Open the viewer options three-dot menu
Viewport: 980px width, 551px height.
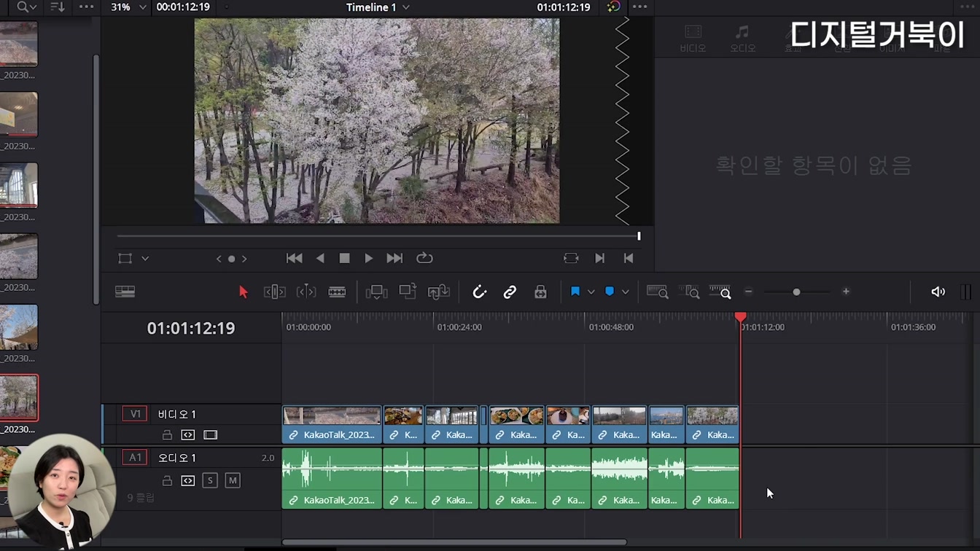point(639,7)
